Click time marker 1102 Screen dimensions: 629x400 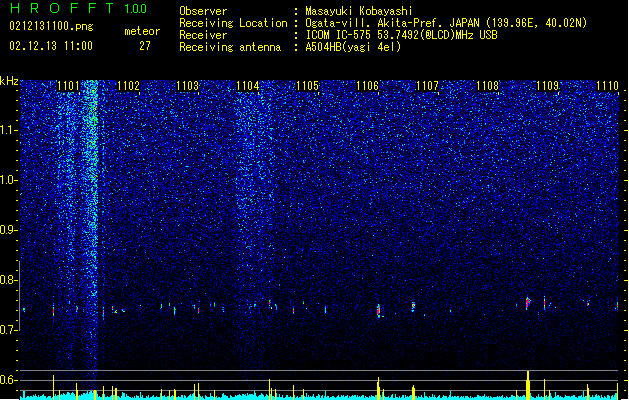point(128,86)
